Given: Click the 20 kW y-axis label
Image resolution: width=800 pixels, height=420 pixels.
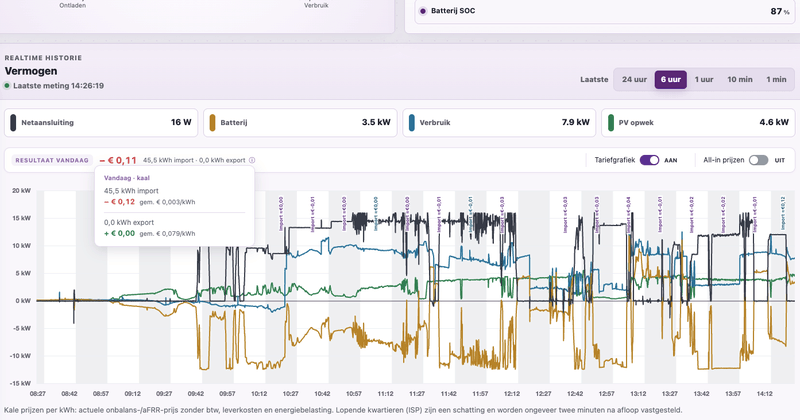Looking at the screenshot, I should click(x=21, y=191).
